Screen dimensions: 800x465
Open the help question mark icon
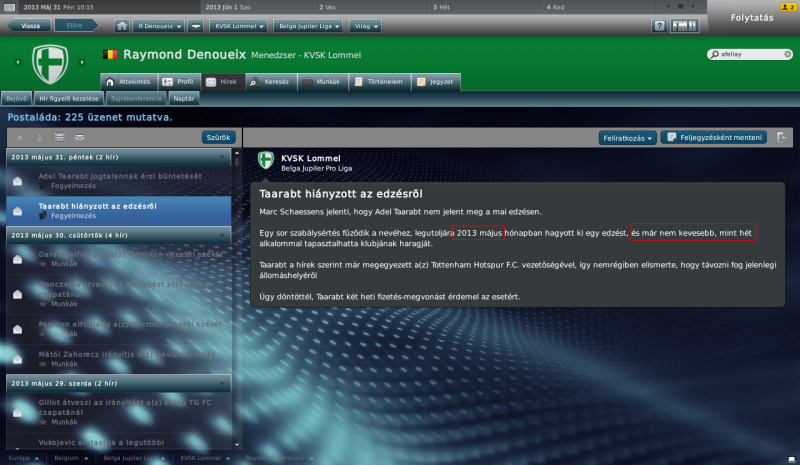[659, 26]
